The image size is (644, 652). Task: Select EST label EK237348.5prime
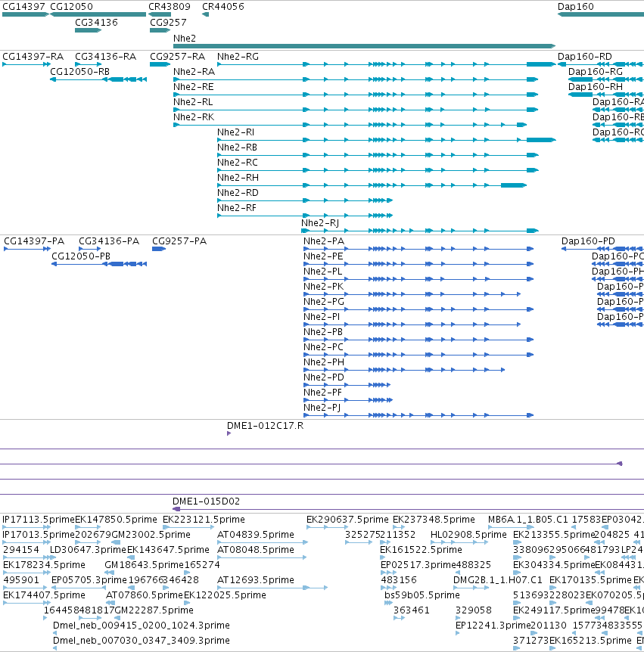pyautogui.click(x=434, y=520)
